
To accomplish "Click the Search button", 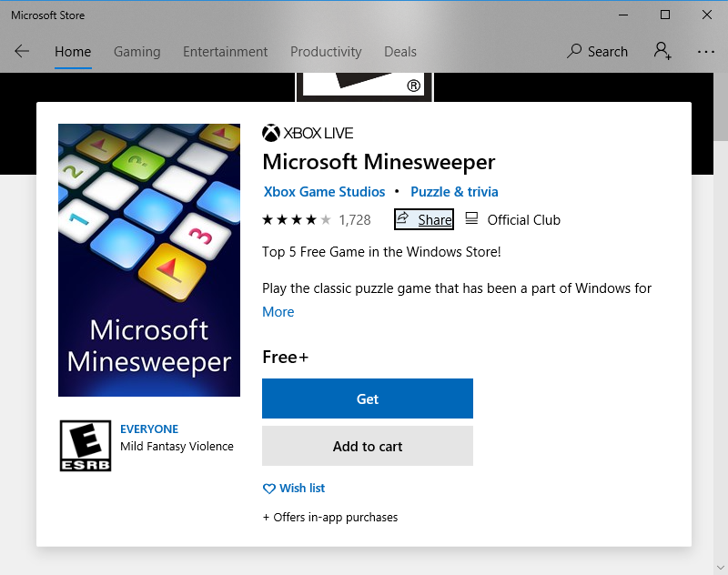I will point(597,51).
